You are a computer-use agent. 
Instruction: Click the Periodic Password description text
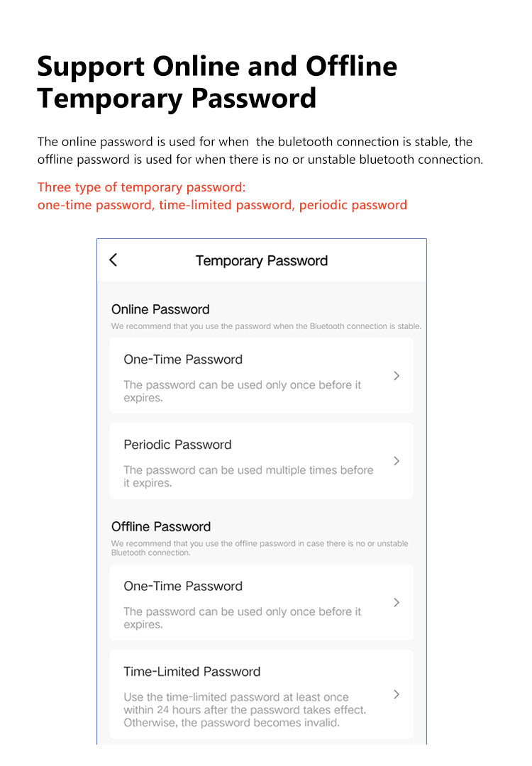click(248, 476)
